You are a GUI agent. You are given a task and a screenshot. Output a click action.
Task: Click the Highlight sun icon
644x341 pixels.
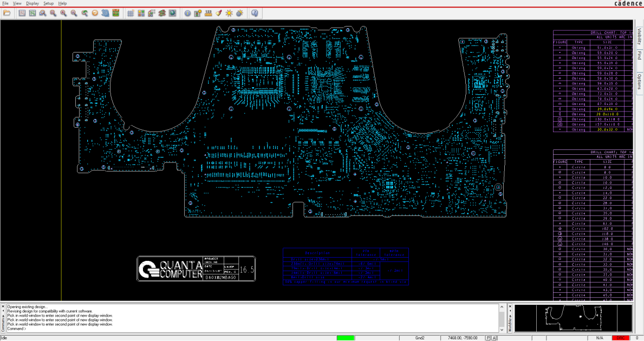[229, 13]
